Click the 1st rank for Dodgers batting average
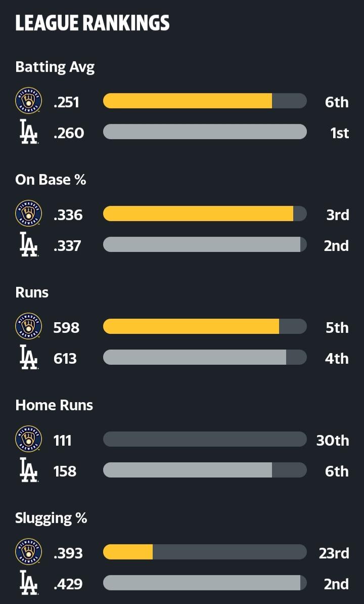 (339, 133)
